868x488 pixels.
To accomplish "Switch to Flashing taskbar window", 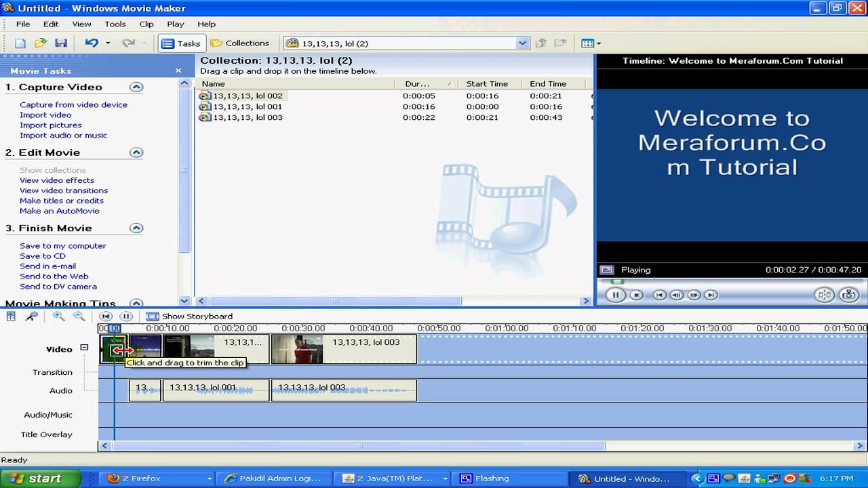I will pyautogui.click(x=509, y=479).
